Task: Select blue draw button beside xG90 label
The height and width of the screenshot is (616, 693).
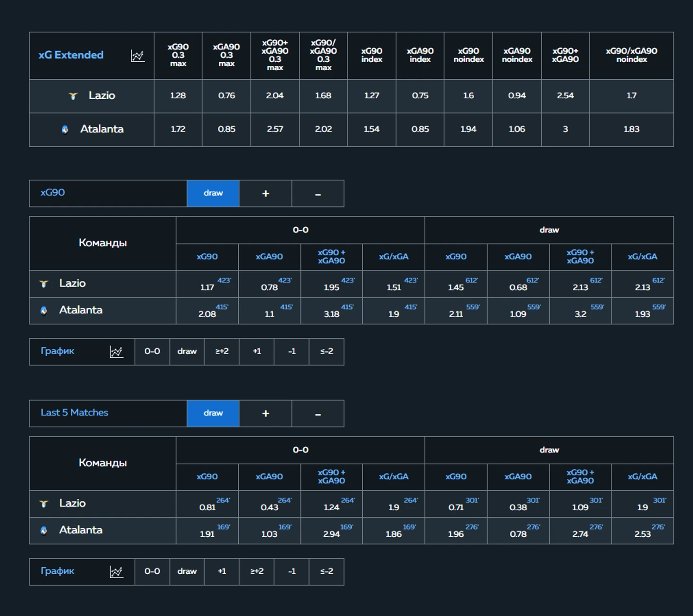Action: [213, 193]
